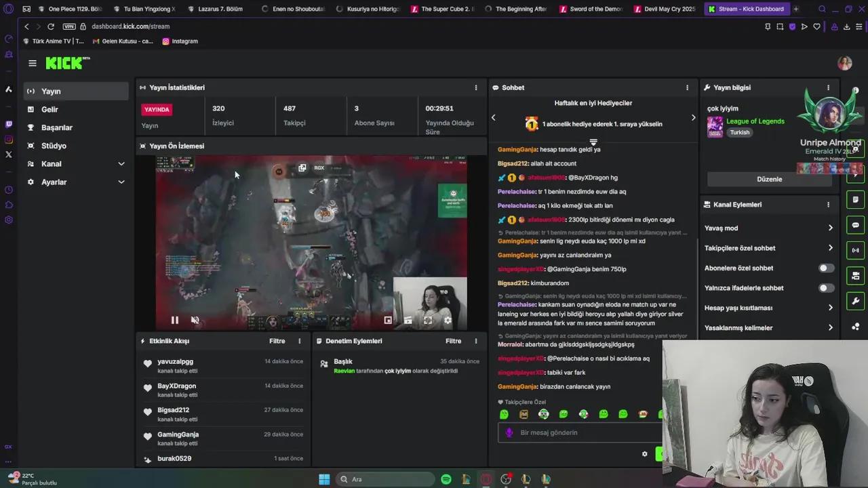
Task: Open weather widget showing 22°C
Action: (32, 479)
